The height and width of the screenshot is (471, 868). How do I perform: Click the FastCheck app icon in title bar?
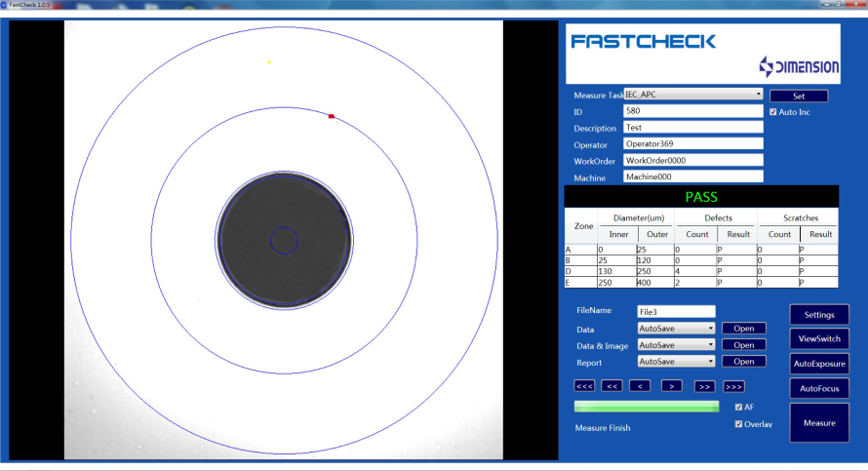click(4, 5)
